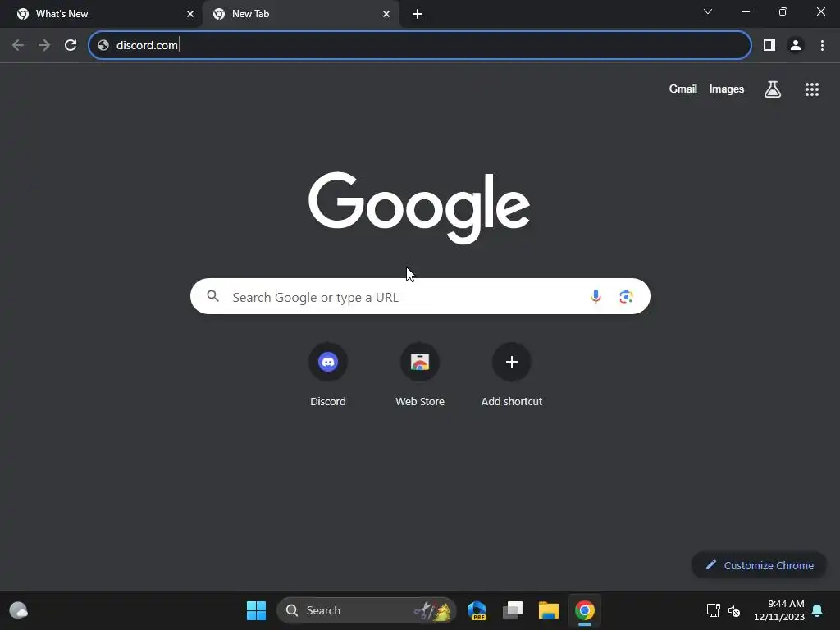Open the notification bell

point(818,610)
